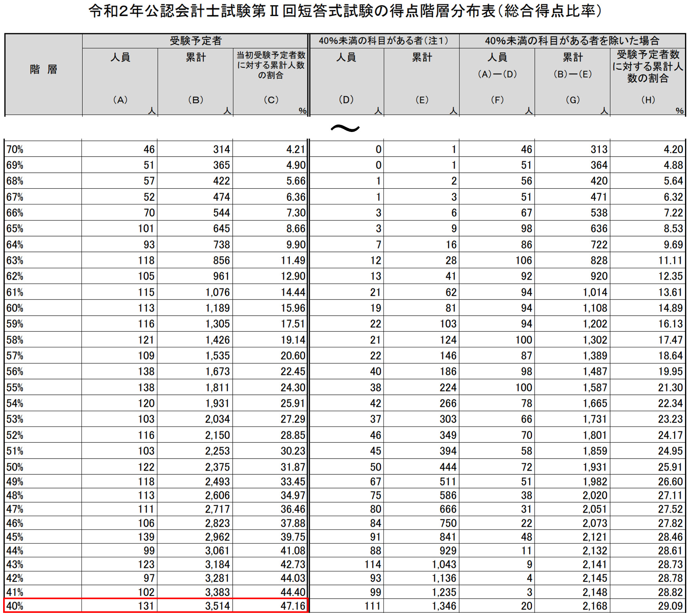Click the 54% row label
Image resolution: width=689 pixels, height=616 pixels.
coord(15,403)
